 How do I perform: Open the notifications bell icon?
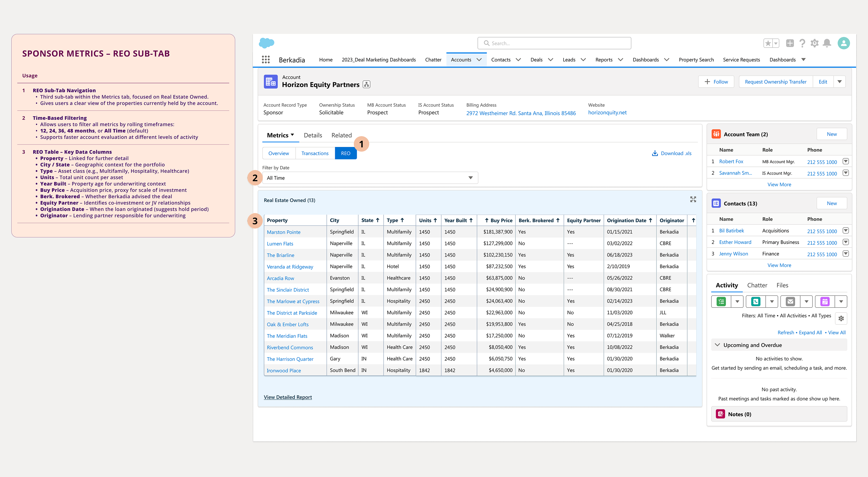coord(827,43)
